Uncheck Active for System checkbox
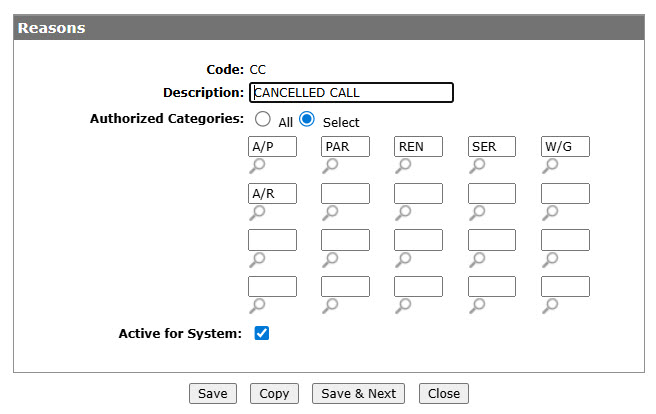Image resolution: width=656 pixels, height=414 pixels. [x=262, y=333]
